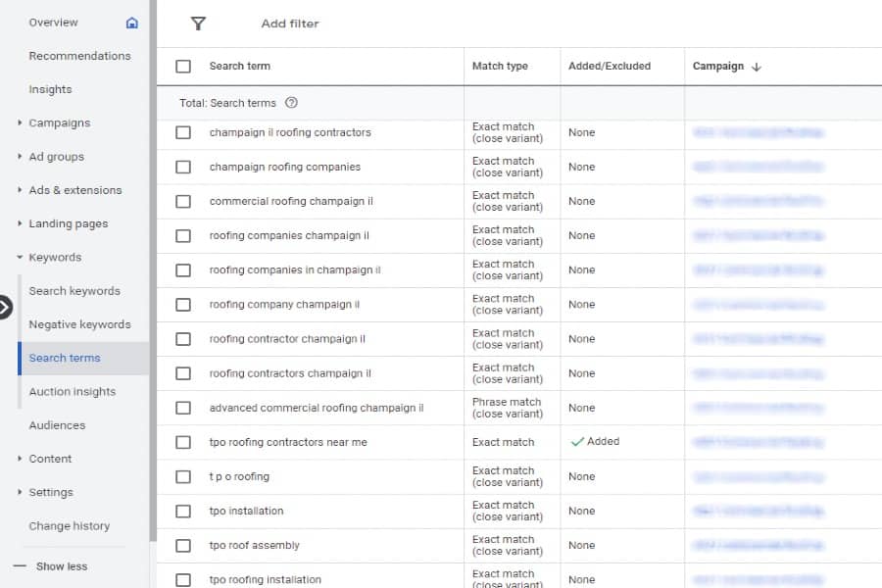This screenshot has width=882, height=588.
Task: Click the sort arrow beside Campaign header
Action: (756, 67)
